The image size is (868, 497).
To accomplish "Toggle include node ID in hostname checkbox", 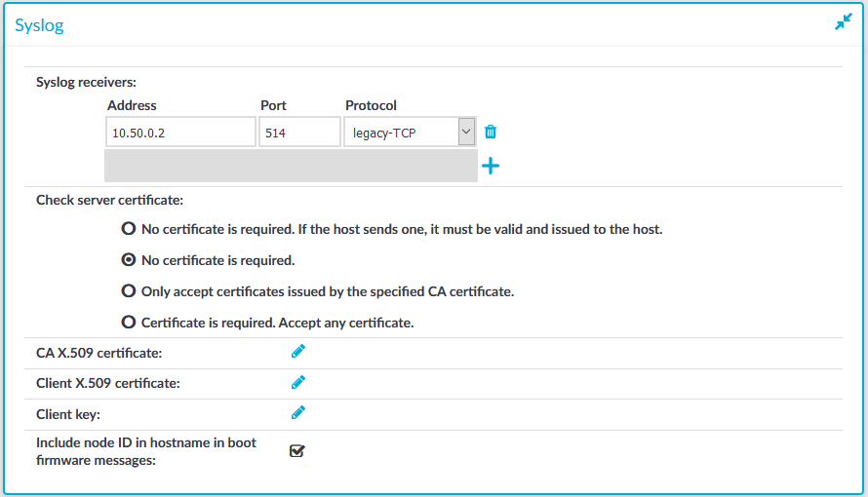I will [x=297, y=451].
